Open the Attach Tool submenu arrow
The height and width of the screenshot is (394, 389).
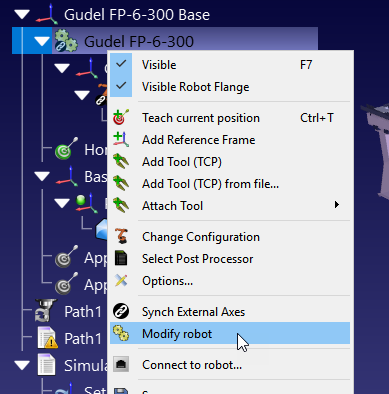337,205
